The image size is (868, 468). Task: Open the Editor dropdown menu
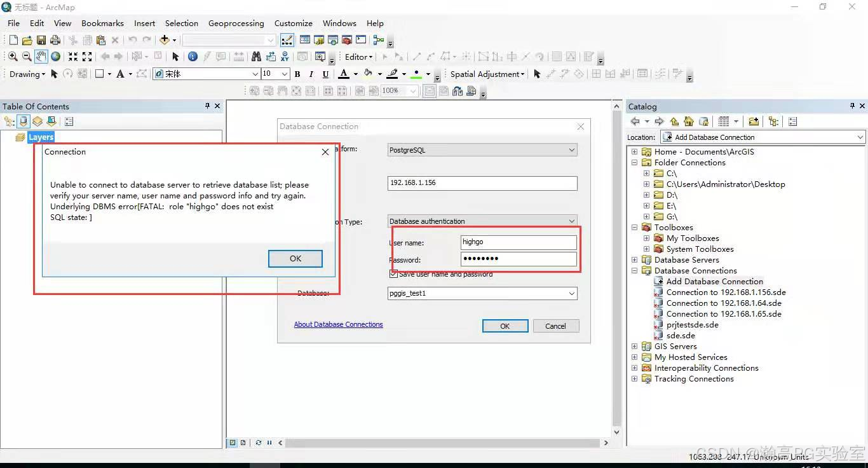click(359, 57)
